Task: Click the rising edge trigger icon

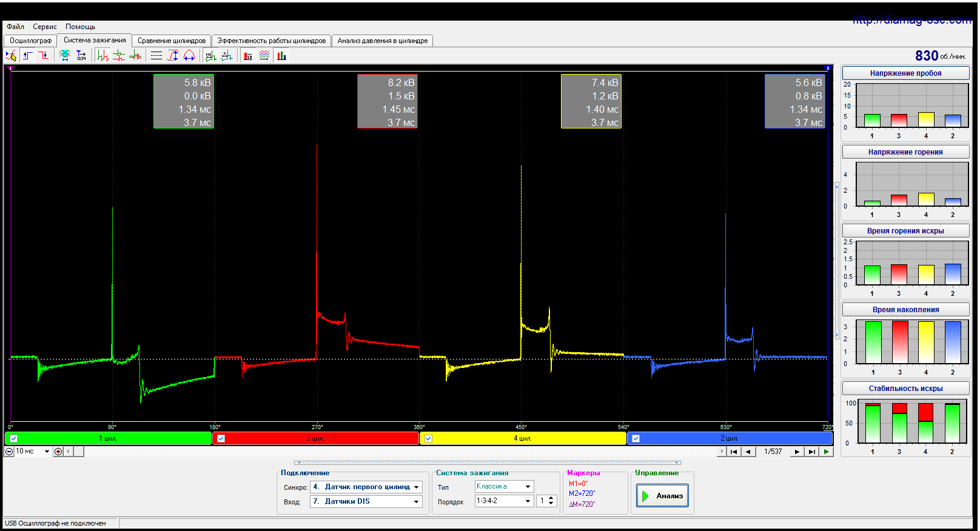Action: tap(28, 56)
